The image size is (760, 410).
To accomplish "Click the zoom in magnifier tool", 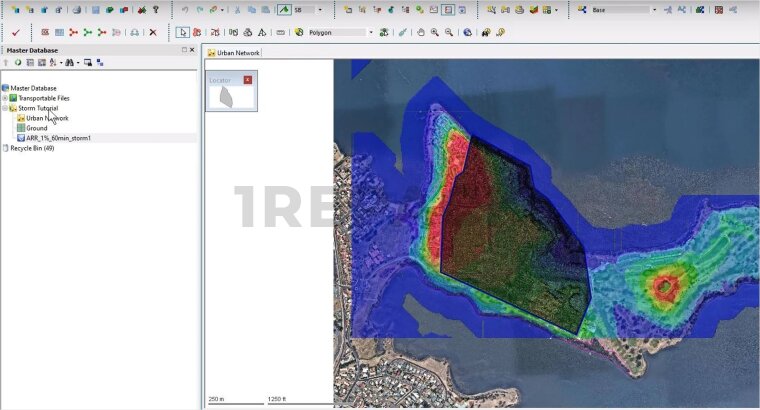I will pos(435,32).
